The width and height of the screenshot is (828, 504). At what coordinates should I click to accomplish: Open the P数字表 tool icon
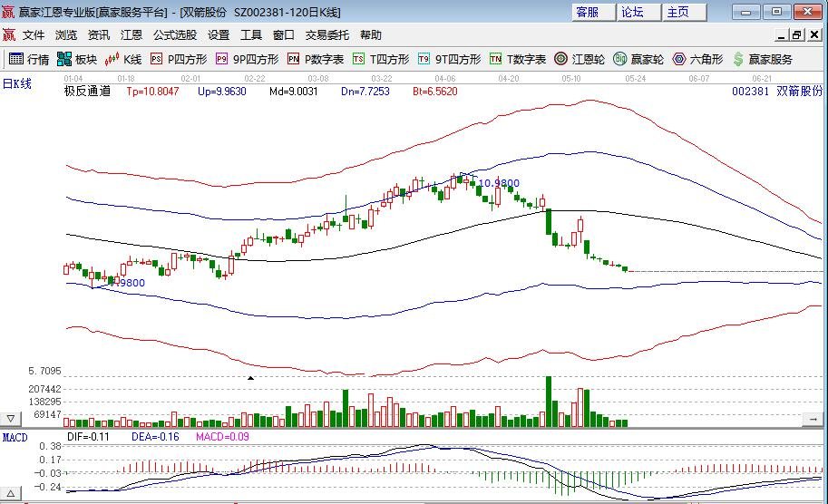click(294, 59)
